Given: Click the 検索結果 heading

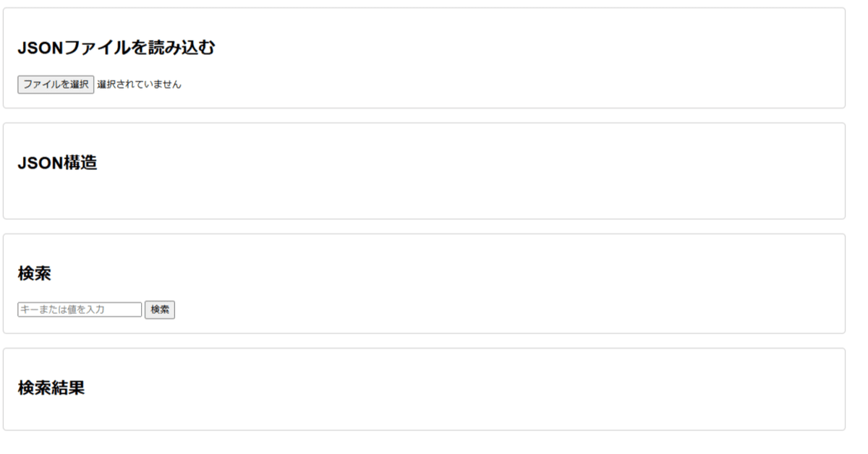Looking at the screenshot, I should tap(51, 387).
